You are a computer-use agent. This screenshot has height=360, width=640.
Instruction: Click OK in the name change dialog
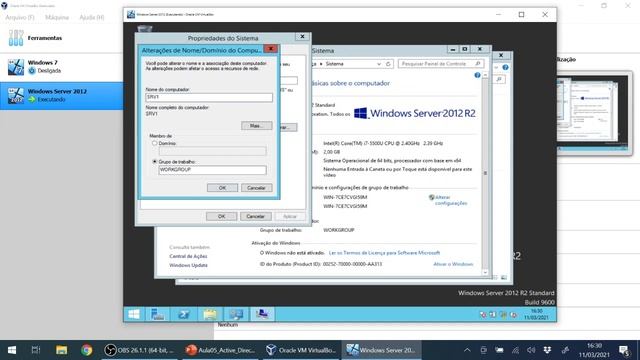(222, 188)
